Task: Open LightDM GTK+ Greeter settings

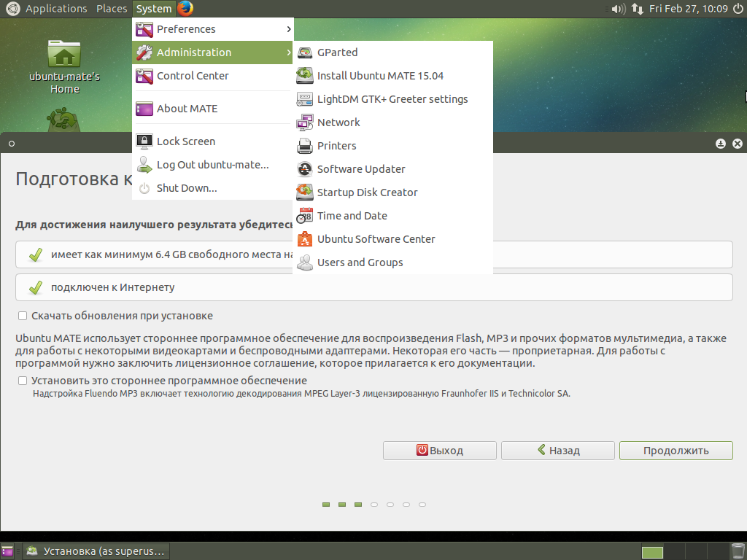Action: pos(392,98)
